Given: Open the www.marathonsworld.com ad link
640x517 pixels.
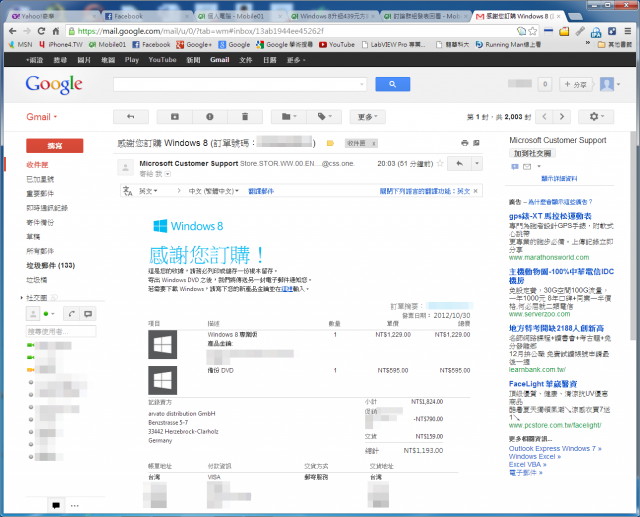Looking at the screenshot, I should click(549, 257).
